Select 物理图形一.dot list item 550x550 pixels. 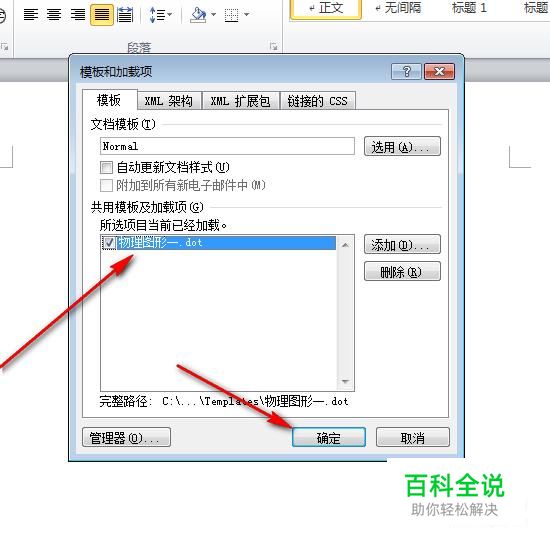pos(226,243)
